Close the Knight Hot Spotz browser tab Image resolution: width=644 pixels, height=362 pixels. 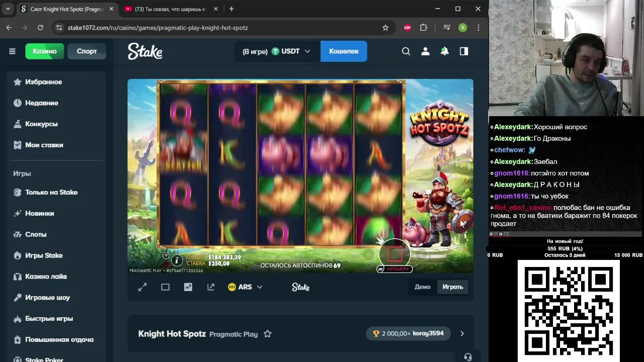pyautogui.click(x=111, y=9)
